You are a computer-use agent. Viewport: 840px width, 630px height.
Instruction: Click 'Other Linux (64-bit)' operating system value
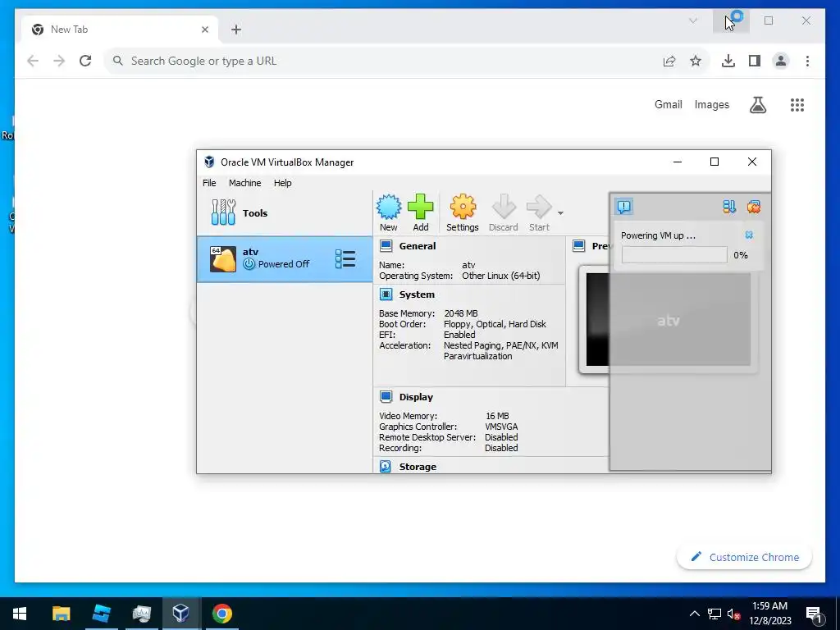[x=501, y=276]
